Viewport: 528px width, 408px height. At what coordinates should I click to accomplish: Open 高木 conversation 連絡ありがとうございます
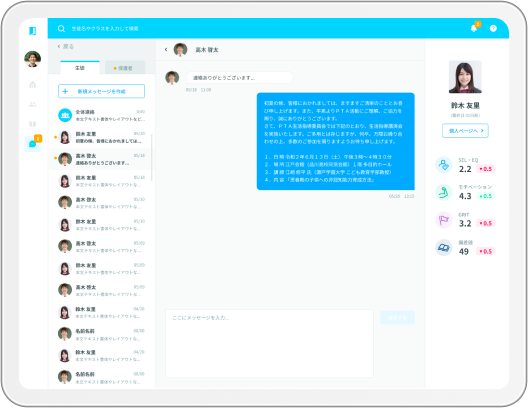tap(101, 159)
